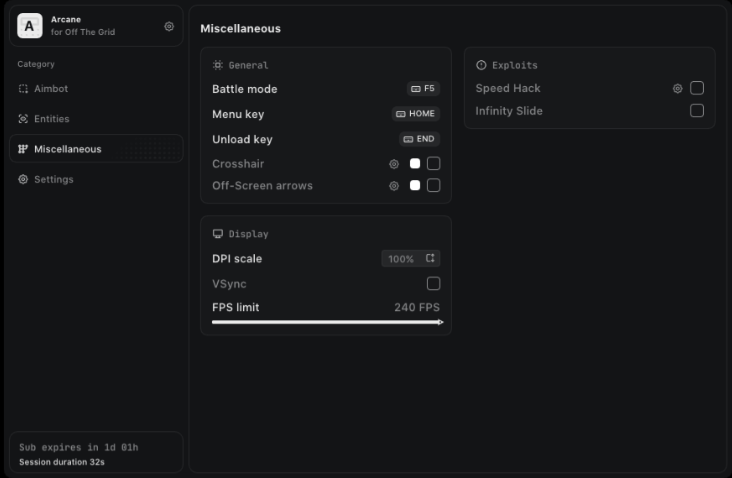Change the HOME Menu key binding
This screenshot has height=478, width=732.
415,114
